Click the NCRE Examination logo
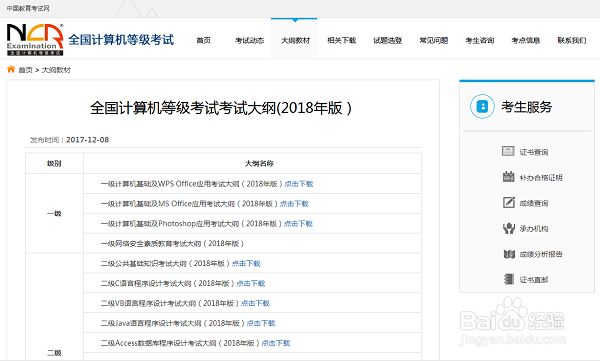 [35, 39]
